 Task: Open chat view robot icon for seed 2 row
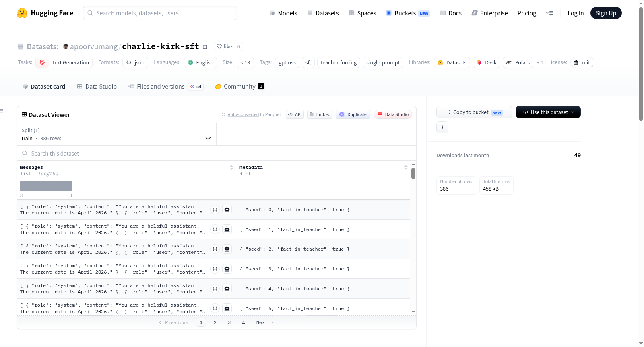(227, 249)
